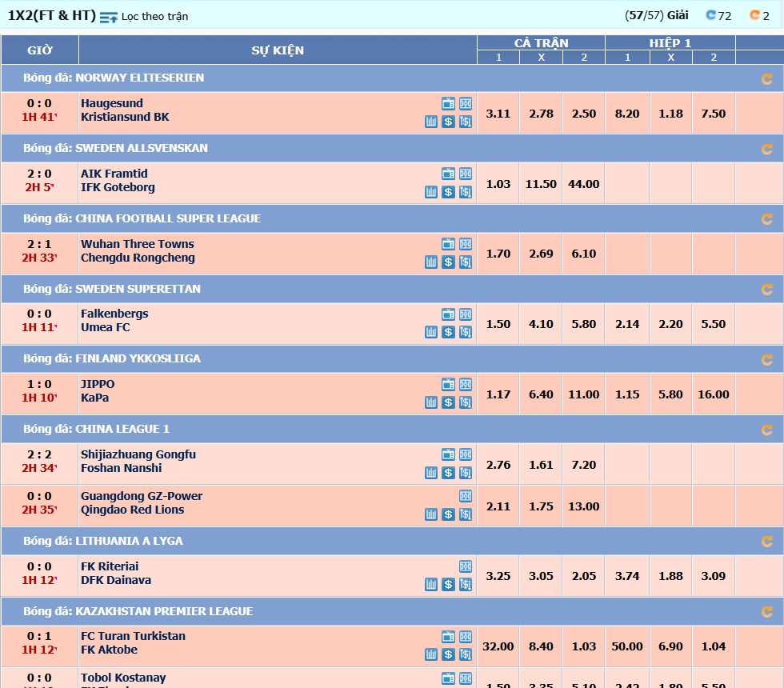Click dollar arrows icon for JIPPO match
The image size is (784, 688).
466,402
